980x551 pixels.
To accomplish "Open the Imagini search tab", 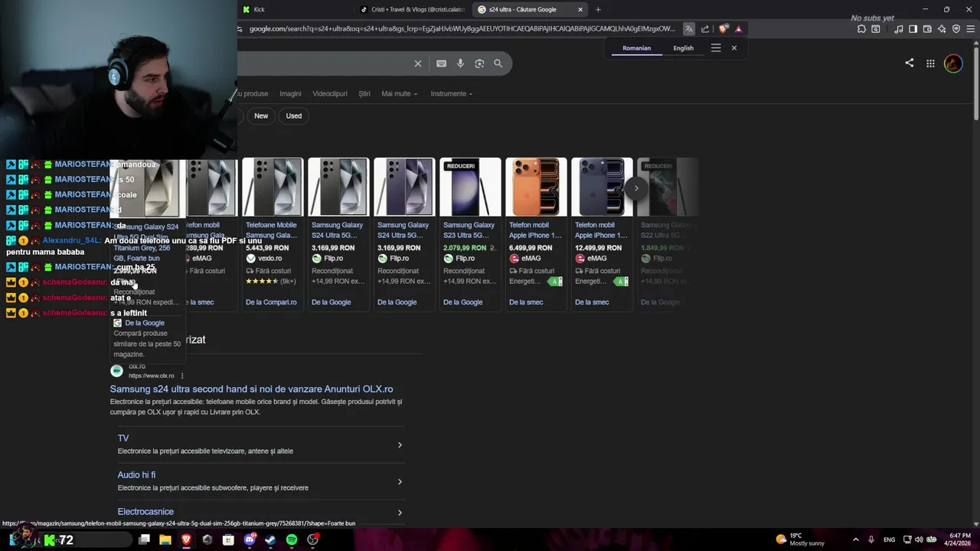I will click(290, 93).
